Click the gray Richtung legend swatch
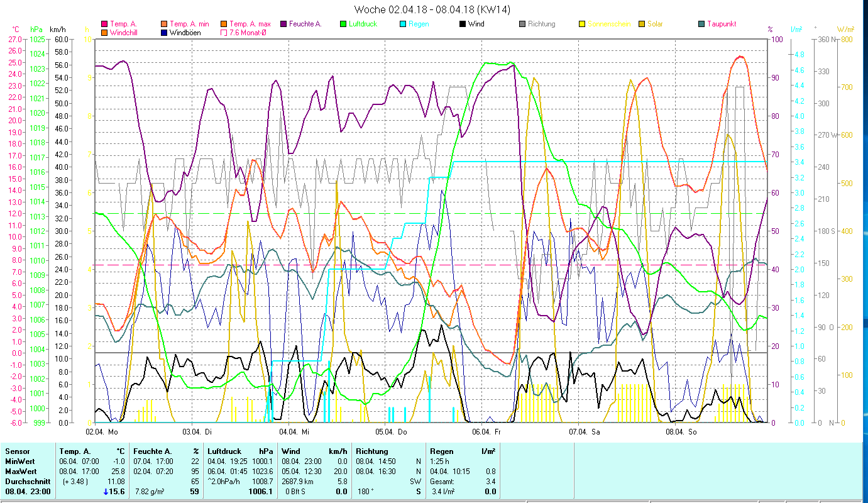 [x=522, y=24]
